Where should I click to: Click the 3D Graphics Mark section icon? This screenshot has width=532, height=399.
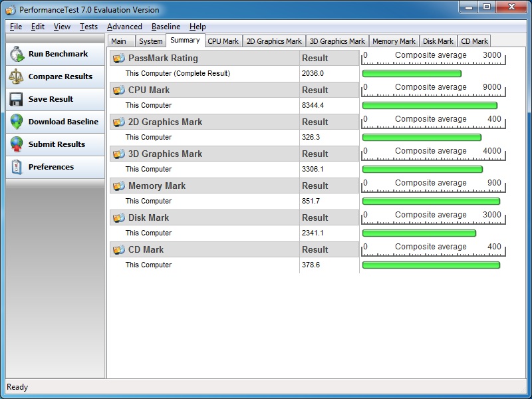[119, 154]
